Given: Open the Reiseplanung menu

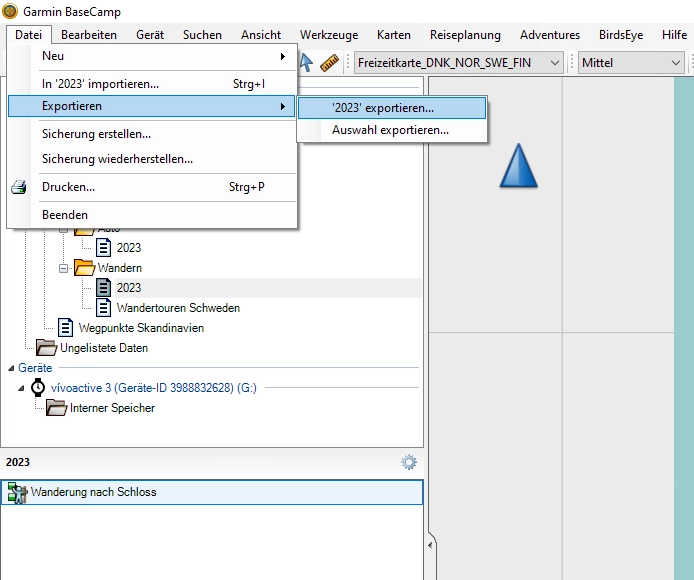Looking at the screenshot, I should 465,34.
